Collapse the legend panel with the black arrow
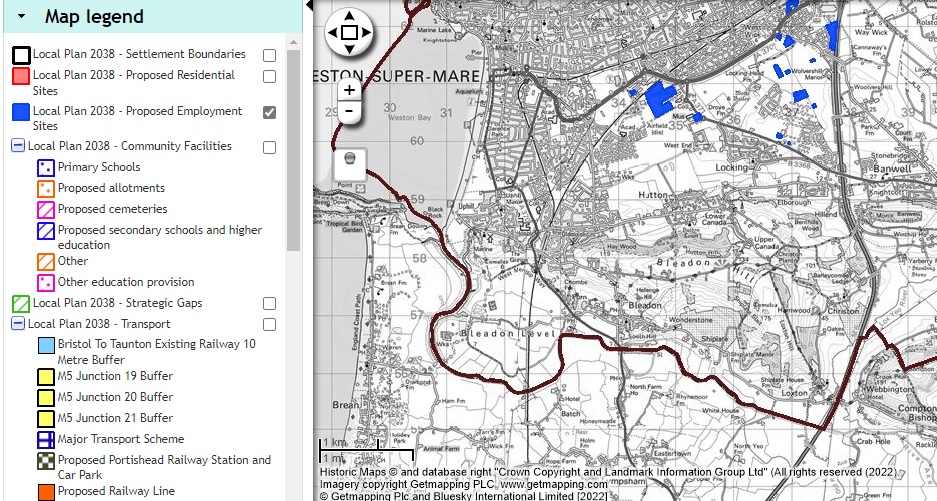 pyautogui.click(x=309, y=6)
